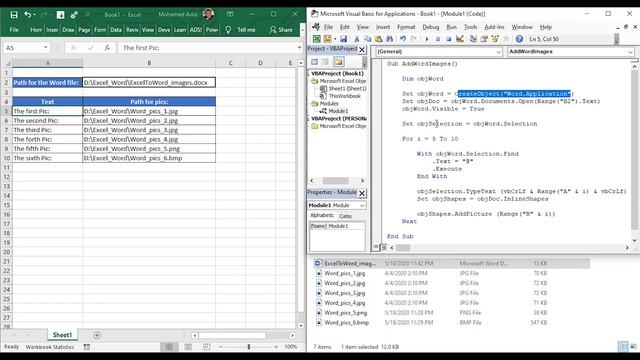Switch to Page Break Preview in Excel status bar
This screenshot has width=640, height=360.
(207, 347)
